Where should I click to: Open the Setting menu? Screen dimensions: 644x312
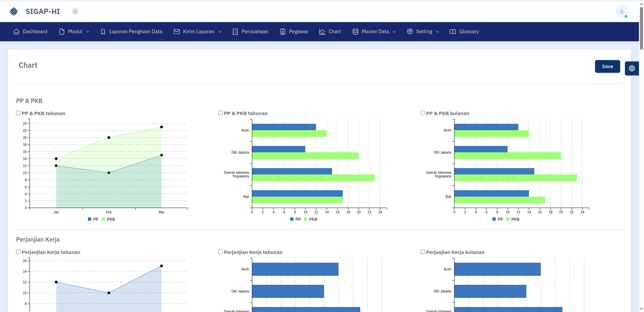(423, 32)
